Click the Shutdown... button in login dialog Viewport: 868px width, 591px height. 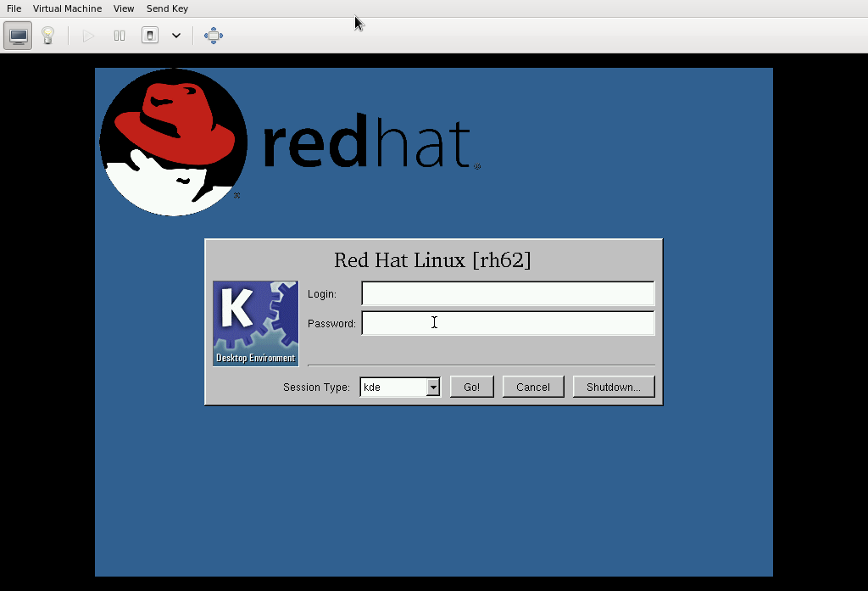[x=614, y=387]
